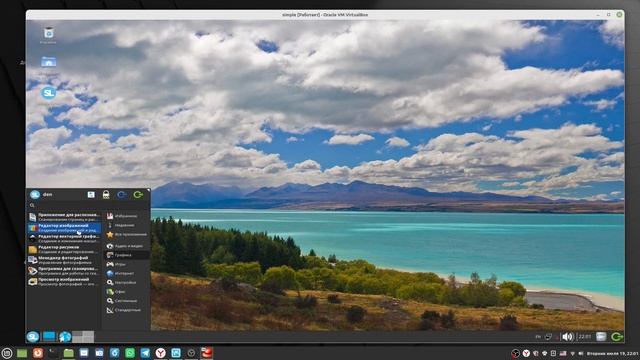Select the 'Системные' category
640x360 pixels.
click(126, 301)
